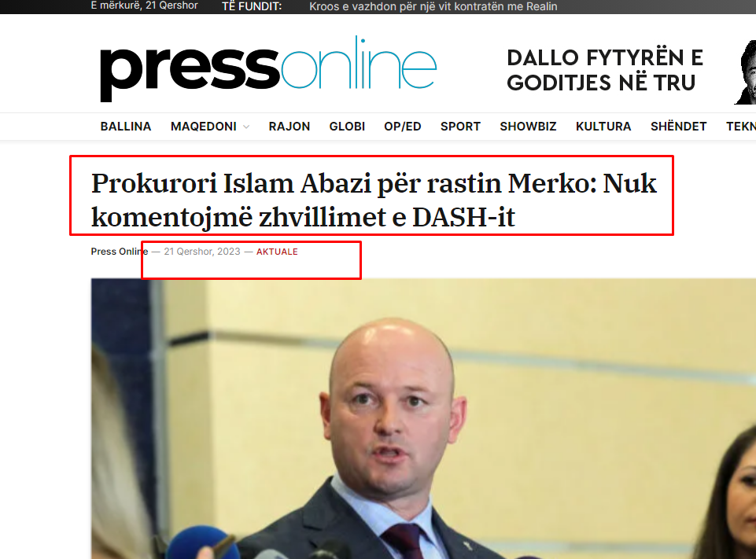Open the MAQEDONI menu item

pos(204,127)
